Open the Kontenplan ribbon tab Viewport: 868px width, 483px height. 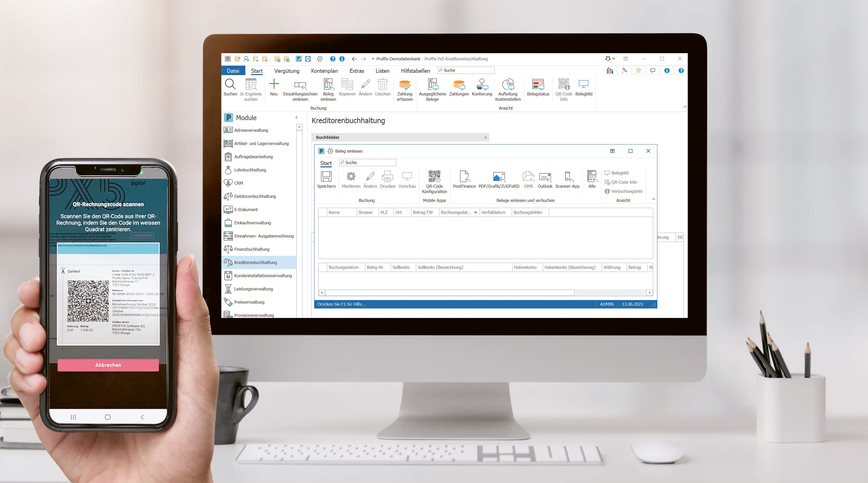(324, 71)
